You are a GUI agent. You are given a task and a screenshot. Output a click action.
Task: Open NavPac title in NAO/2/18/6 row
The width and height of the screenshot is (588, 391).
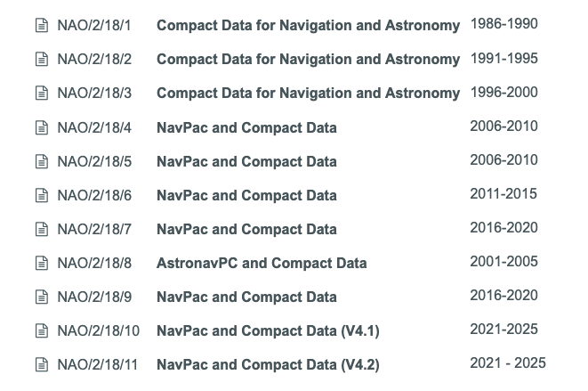(x=246, y=195)
